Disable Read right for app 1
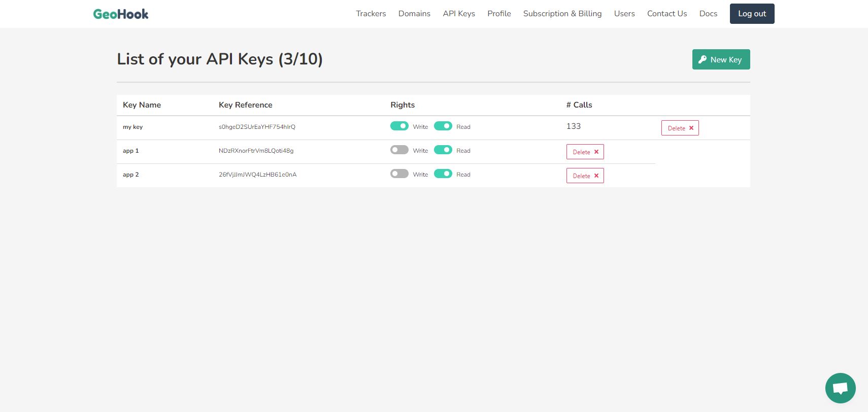Image resolution: width=868 pixels, height=412 pixels. click(x=443, y=150)
